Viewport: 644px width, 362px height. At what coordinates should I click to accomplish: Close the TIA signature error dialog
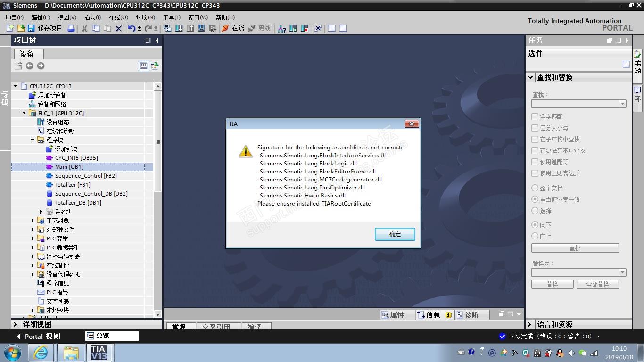pyautogui.click(x=412, y=123)
